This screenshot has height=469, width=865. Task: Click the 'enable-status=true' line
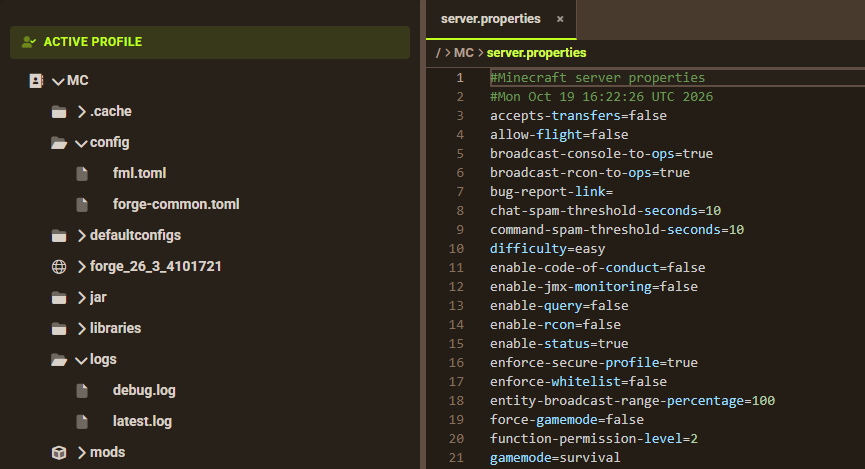[x=559, y=344]
